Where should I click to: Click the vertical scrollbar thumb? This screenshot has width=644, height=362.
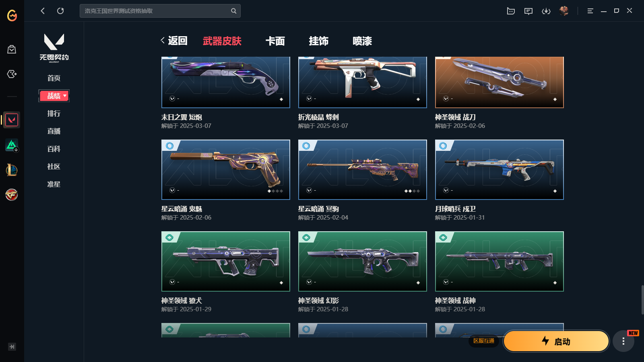click(642, 300)
